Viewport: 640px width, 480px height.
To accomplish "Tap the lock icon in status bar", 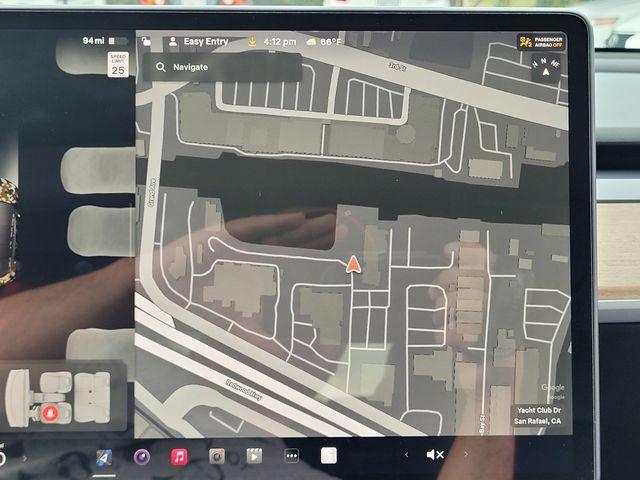I will coord(146,42).
